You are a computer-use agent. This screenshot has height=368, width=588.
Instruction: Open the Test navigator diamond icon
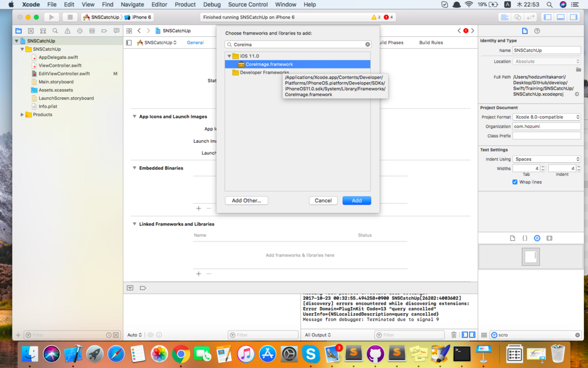79,31
